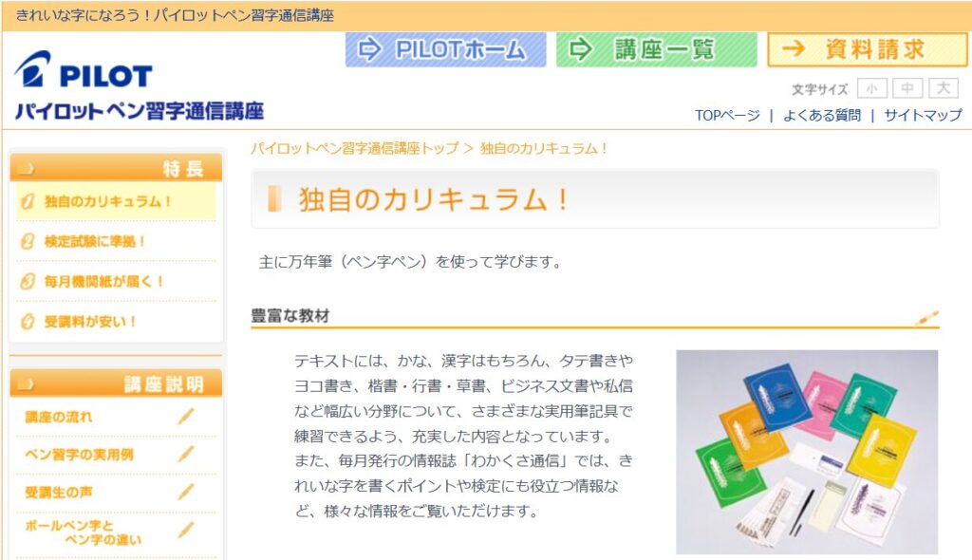Open the PILOTホーム button
The width and height of the screenshot is (972, 560).
[x=446, y=49]
